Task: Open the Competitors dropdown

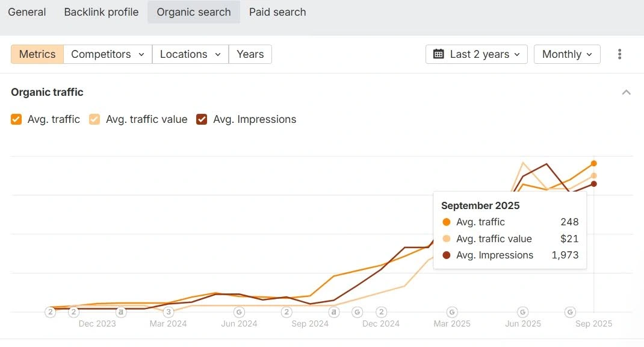Action: point(108,54)
